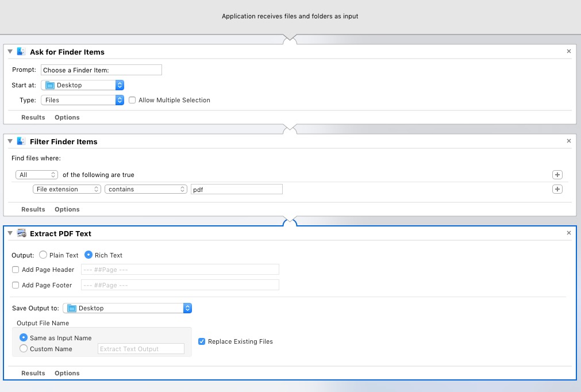The width and height of the screenshot is (581, 392).
Task: Show Results of Ask for Finder Items
Action: (33, 117)
